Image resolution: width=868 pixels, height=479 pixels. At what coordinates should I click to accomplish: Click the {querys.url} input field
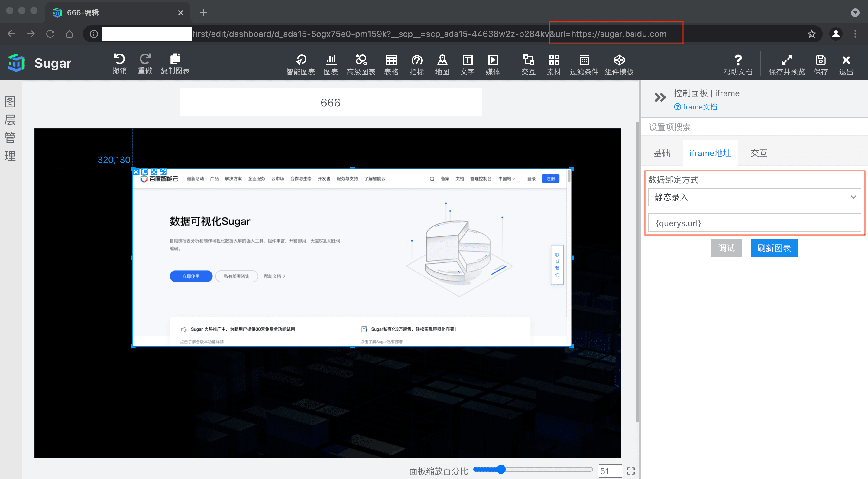click(754, 223)
